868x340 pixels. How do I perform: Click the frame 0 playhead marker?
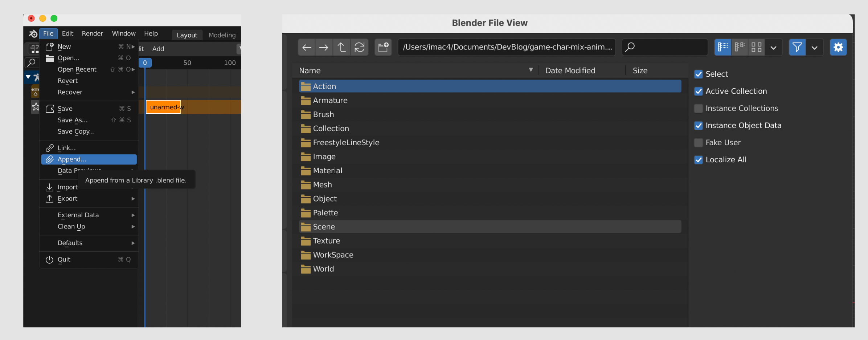(x=145, y=63)
